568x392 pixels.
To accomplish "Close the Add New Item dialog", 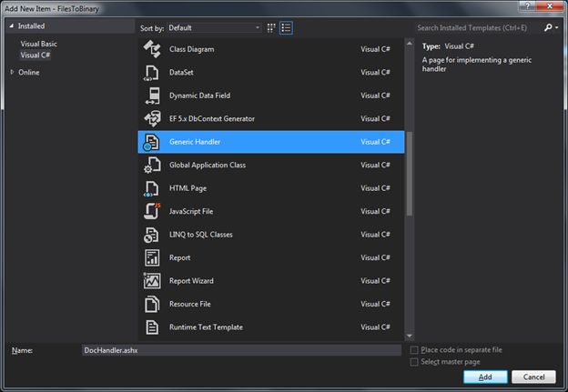I will tap(550, 5).
